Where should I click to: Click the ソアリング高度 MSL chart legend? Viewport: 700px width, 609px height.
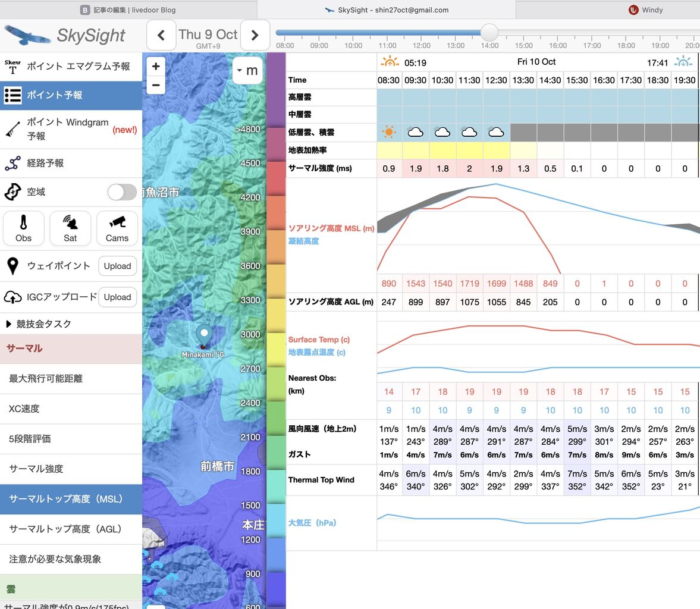[x=331, y=228]
